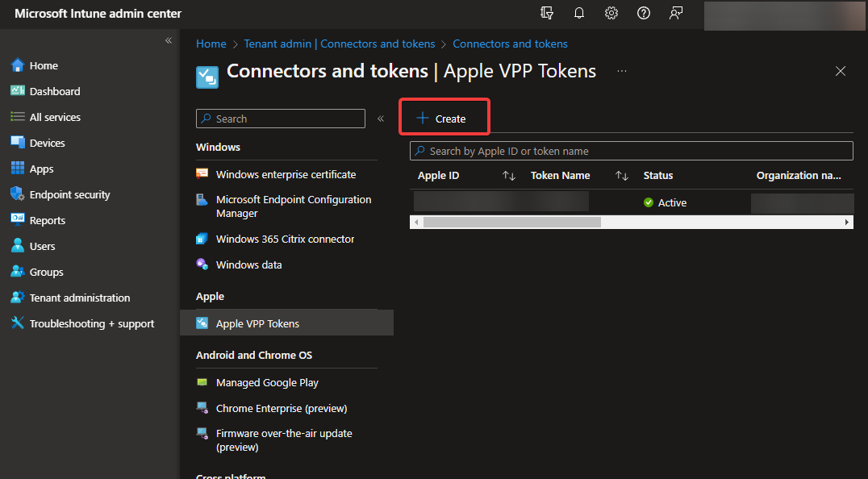Click the Managed Google Play connector icon

[202, 381]
